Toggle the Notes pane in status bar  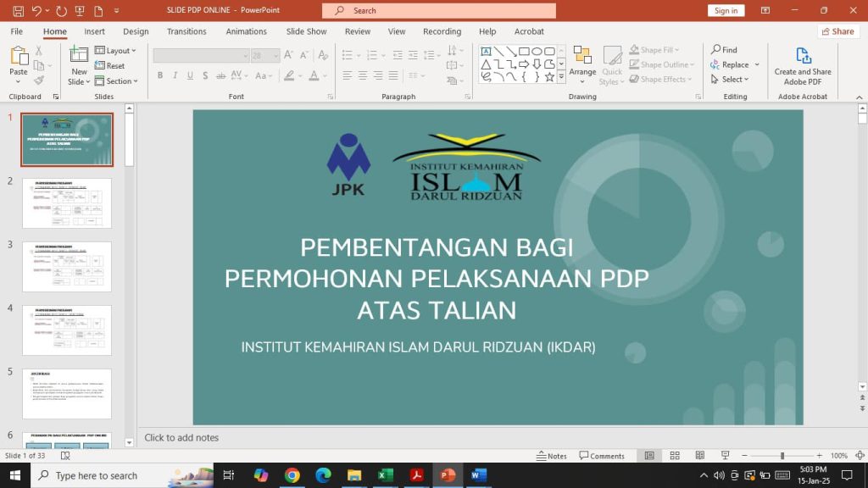[x=552, y=456]
